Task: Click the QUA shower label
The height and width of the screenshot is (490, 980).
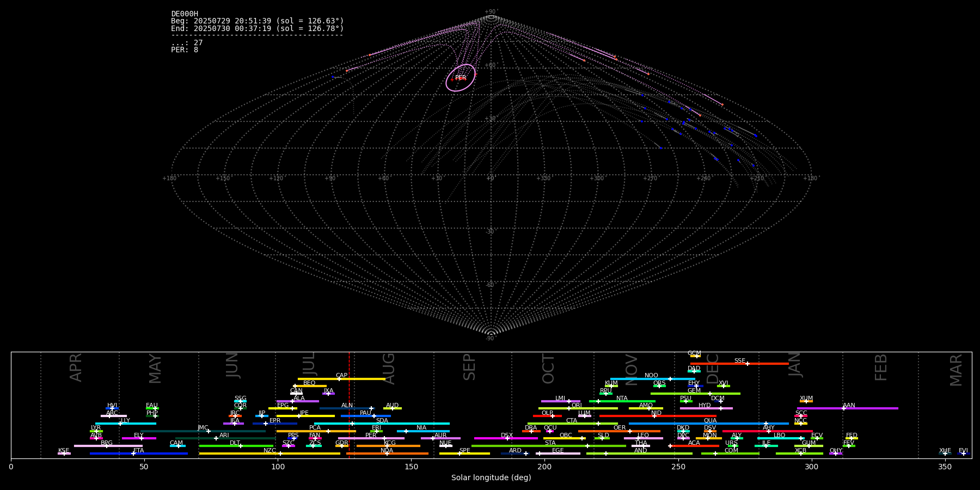Action: 710,420
